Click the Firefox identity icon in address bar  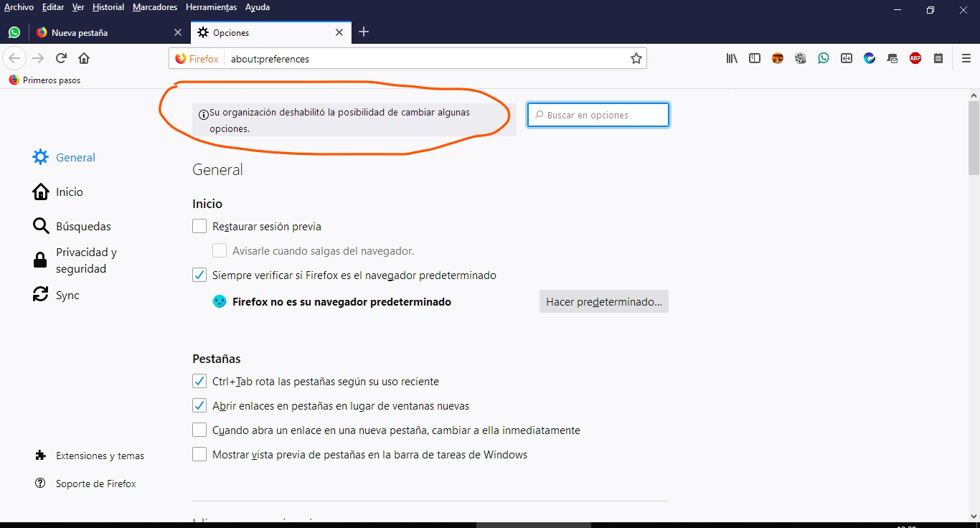(x=197, y=59)
